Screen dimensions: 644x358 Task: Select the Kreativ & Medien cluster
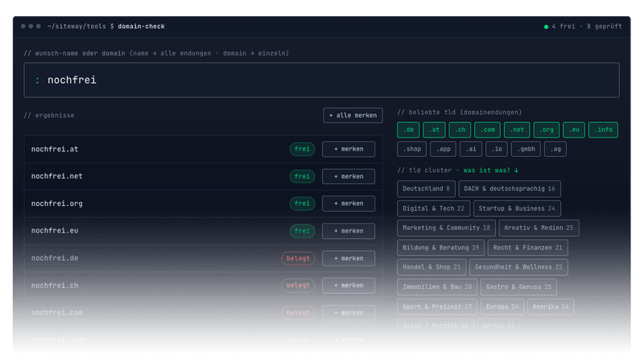click(x=539, y=228)
